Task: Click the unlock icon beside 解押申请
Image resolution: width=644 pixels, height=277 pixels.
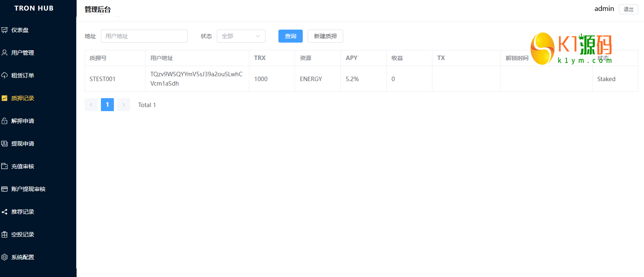Action: [4, 121]
